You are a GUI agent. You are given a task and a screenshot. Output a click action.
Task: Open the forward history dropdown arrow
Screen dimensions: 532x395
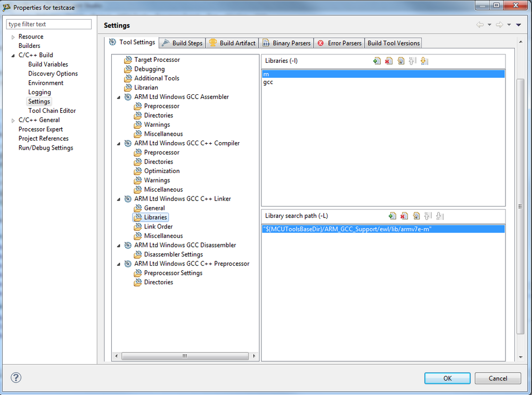click(x=509, y=24)
